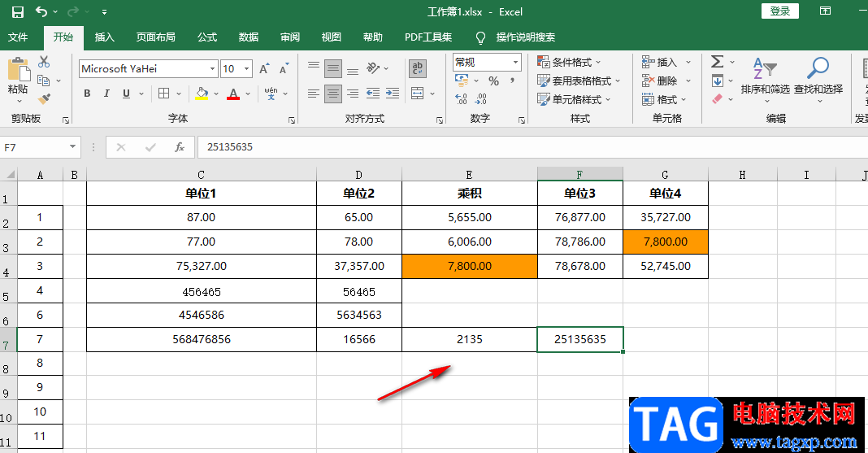Click the formula bar showing 25135635

tap(532, 146)
